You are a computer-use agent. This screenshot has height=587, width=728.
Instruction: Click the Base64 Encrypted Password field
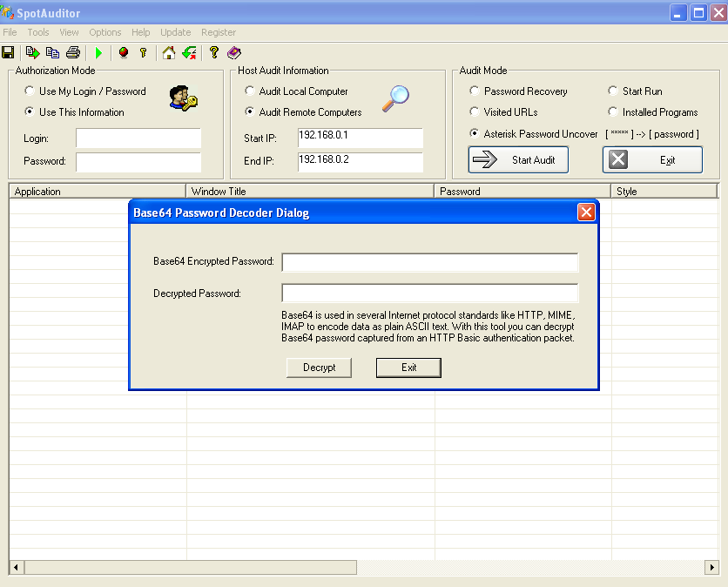click(x=430, y=262)
